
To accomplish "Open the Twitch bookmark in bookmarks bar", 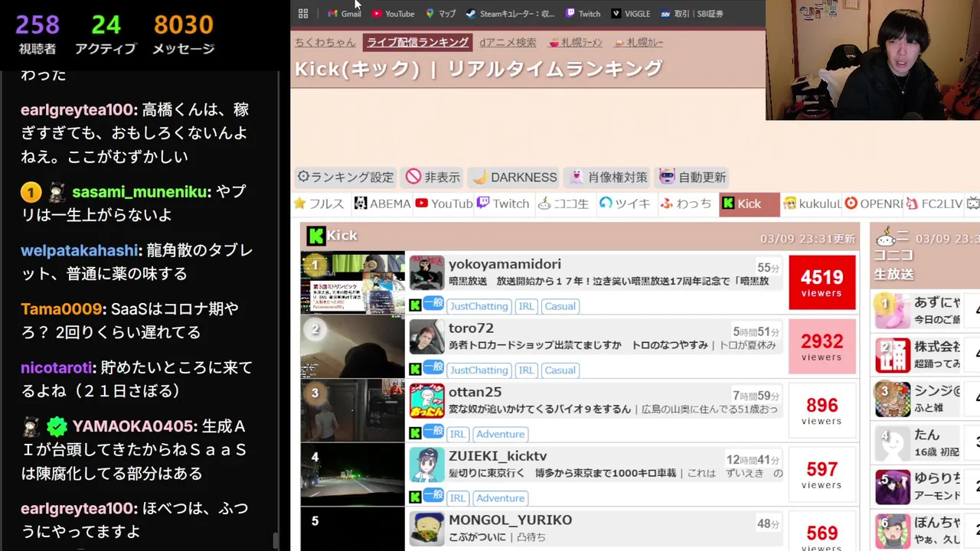I will [583, 14].
